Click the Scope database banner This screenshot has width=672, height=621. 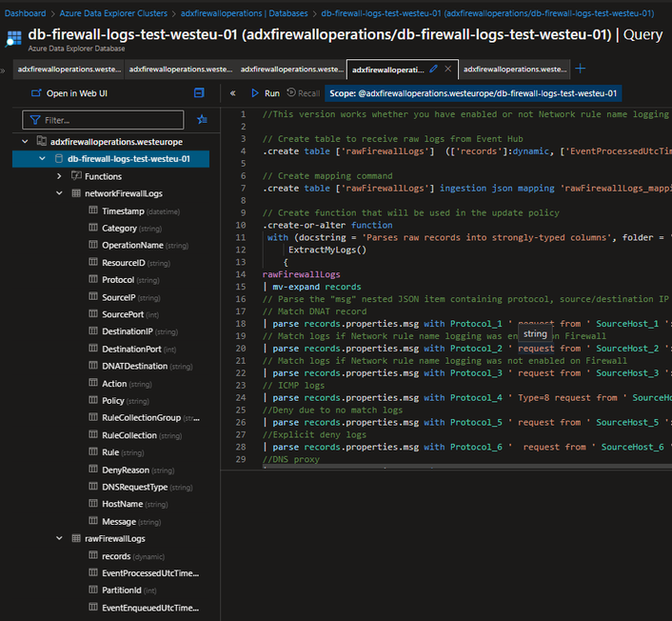click(473, 93)
